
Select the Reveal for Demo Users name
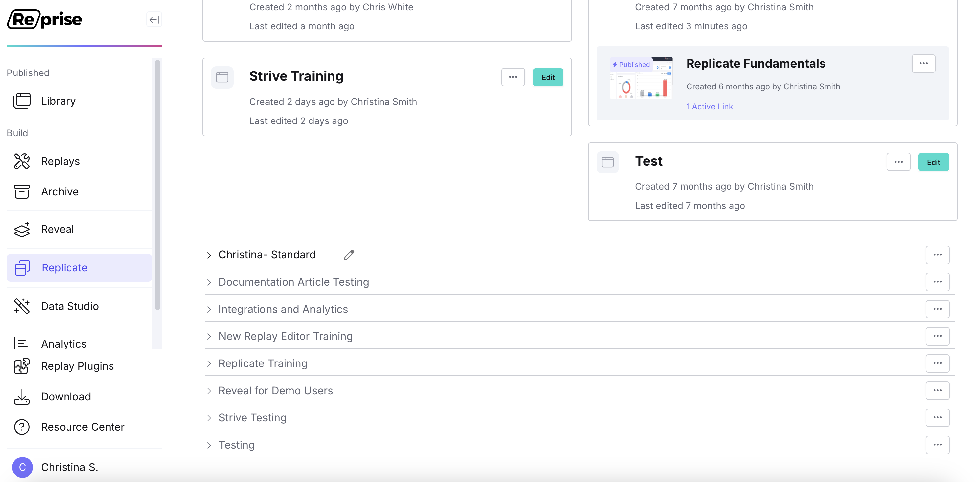275,391
